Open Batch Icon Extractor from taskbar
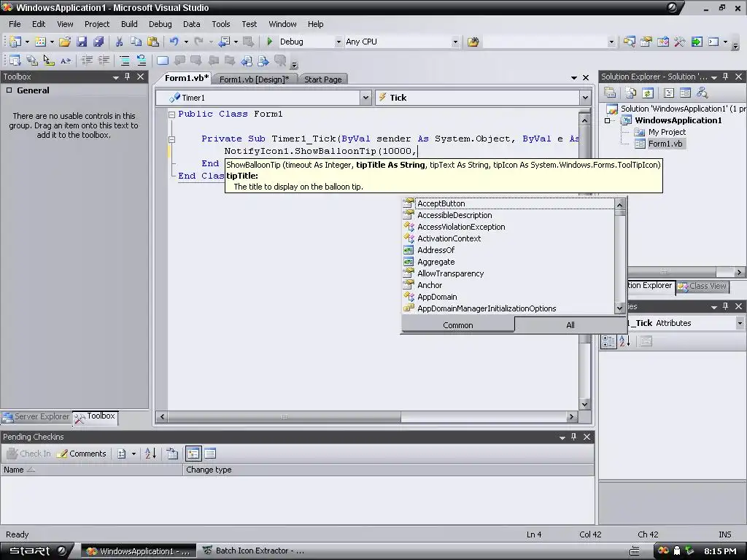 tap(254, 551)
